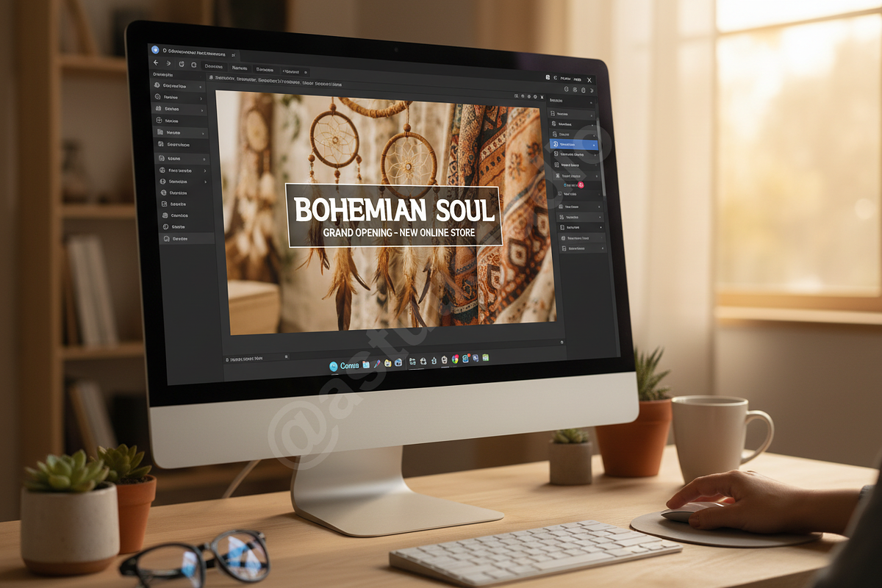This screenshot has height=588, width=882.
Task: Click the back arrow in the top toolbar
Action: click(156, 62)
